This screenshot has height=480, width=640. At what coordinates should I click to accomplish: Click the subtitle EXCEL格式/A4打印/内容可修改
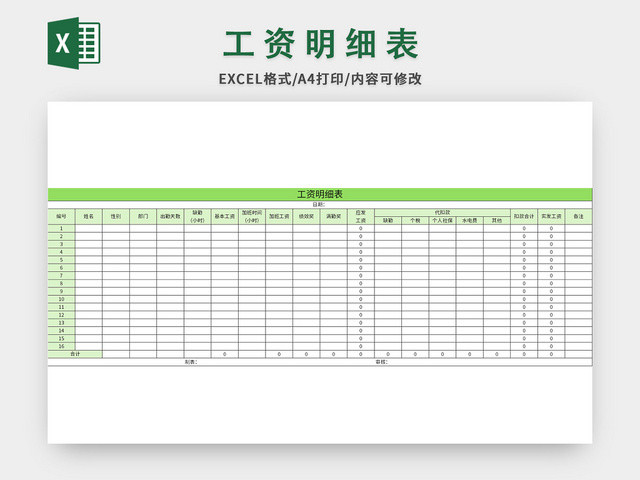click(320, 79)
